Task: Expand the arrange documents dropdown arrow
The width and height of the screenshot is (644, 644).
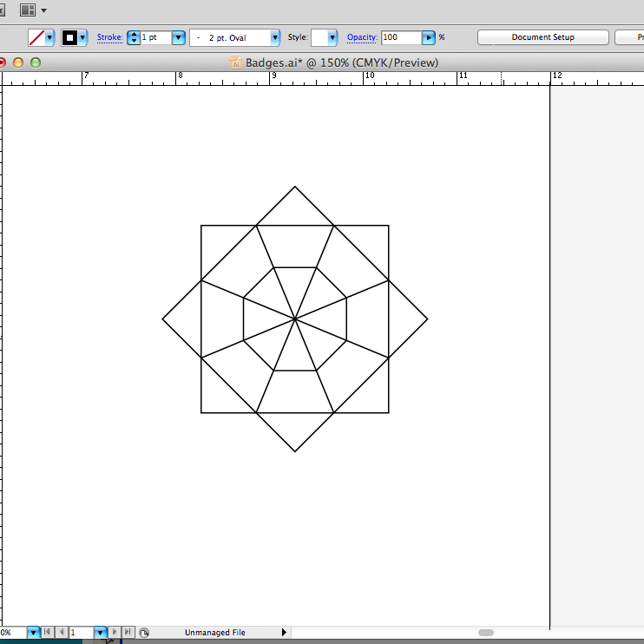Action: click(x=44, y=10)
